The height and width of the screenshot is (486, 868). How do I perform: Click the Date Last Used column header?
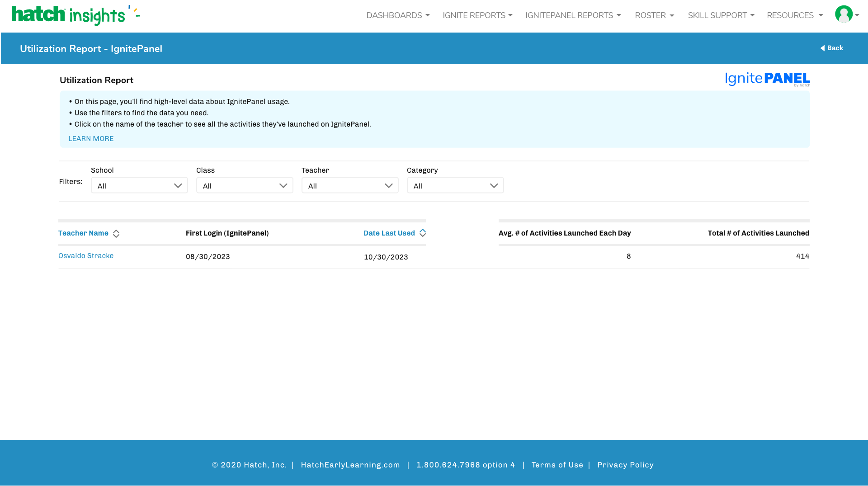tap(389, 233)
